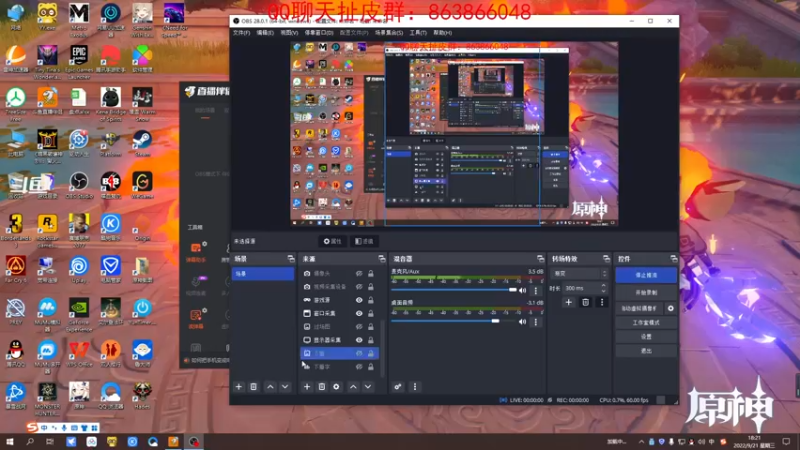The height and width of the screenshot is (450, 800).
Task: Toggle visibility of the first camera source
Action: click(x=359, y=273)
